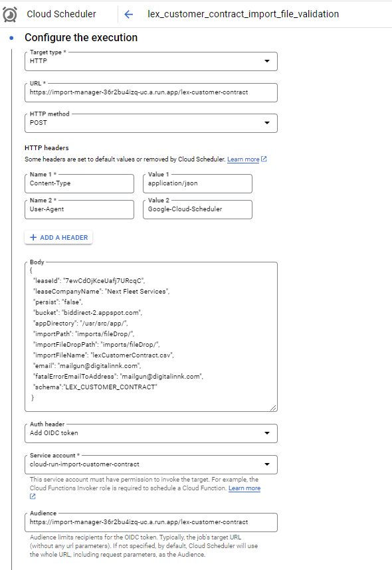Click the Name 1 Content-Type field
The width and height of the screenshot is (392, 570).
pos(79,183)
